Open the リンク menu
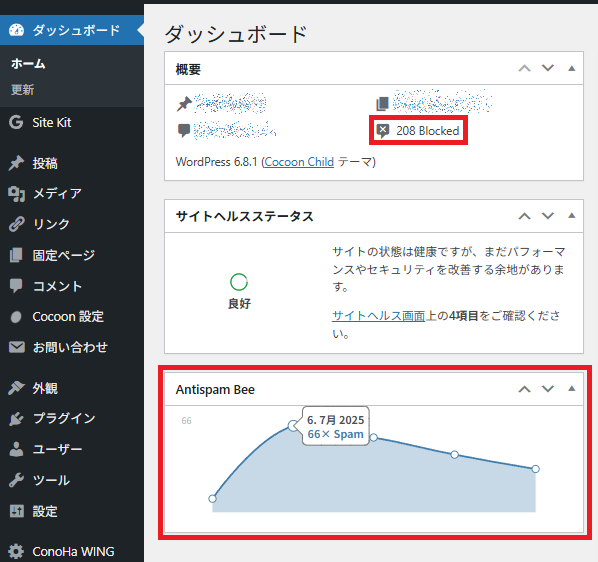 click(72, 224)
